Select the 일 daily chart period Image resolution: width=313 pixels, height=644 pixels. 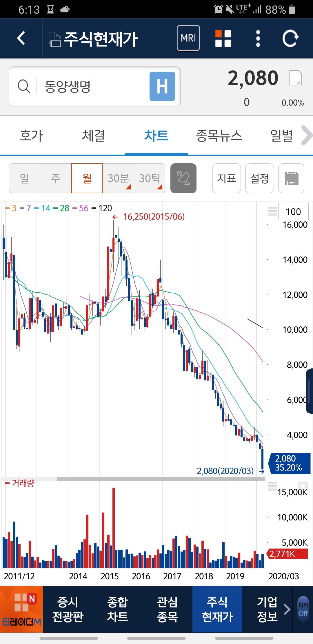pyautogui.click(x=25, y=178)
